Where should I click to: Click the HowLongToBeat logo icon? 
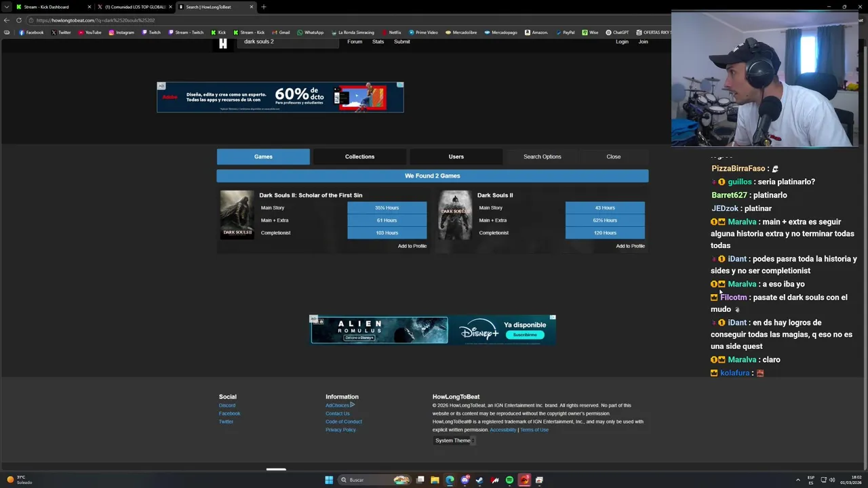point(223,43)
